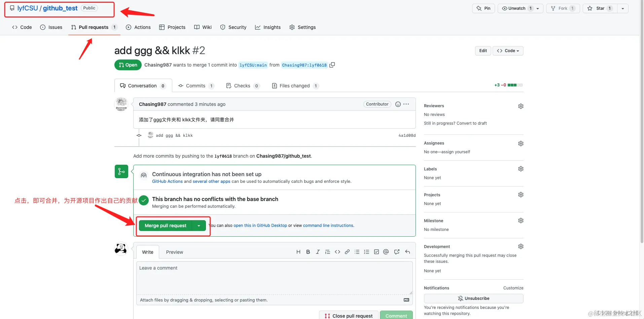Switch to the Commits tab of the pull request
The image size is (644, 319).
pos(196,86)
